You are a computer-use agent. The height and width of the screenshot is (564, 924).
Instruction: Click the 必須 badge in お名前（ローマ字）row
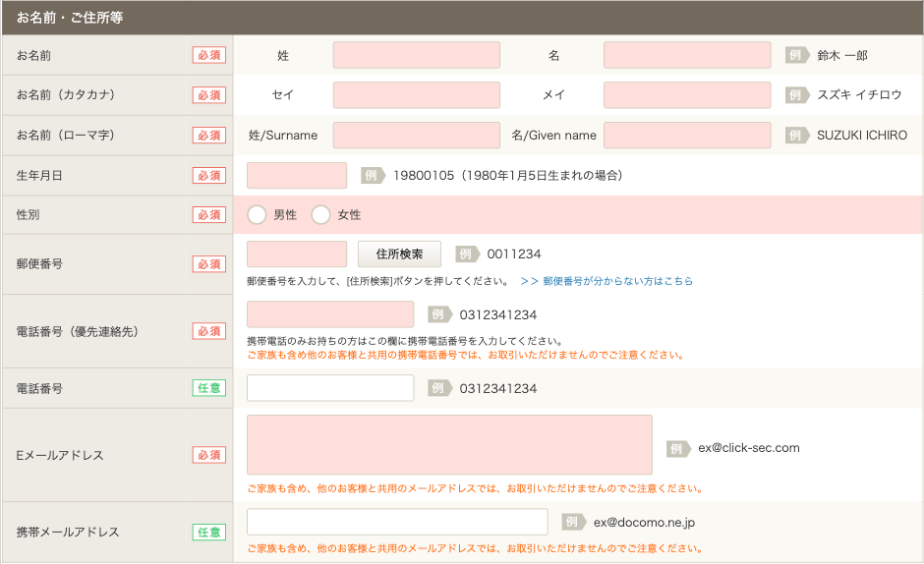pos(209,135)
